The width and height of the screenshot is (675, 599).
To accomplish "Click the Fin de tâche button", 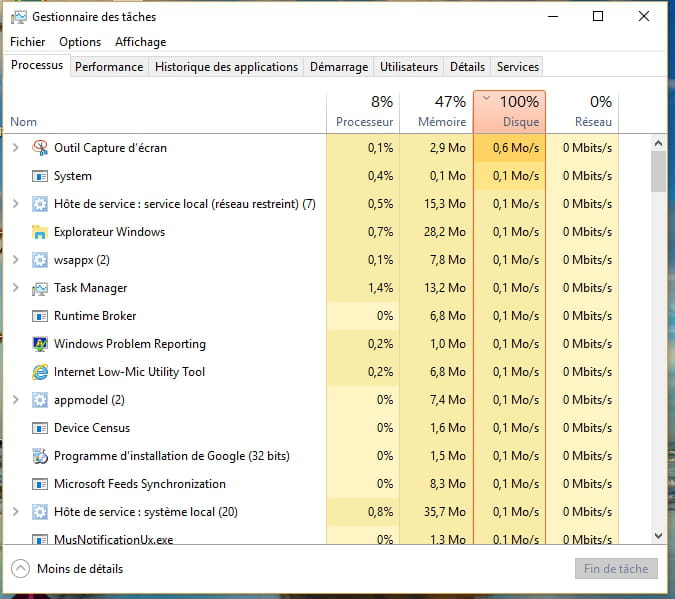I will click(x=616, y=569).
